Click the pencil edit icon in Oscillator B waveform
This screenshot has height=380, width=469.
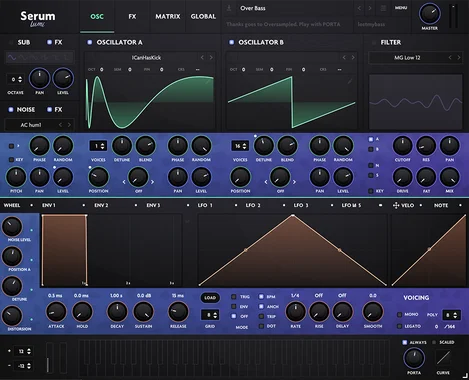point(350,81)
